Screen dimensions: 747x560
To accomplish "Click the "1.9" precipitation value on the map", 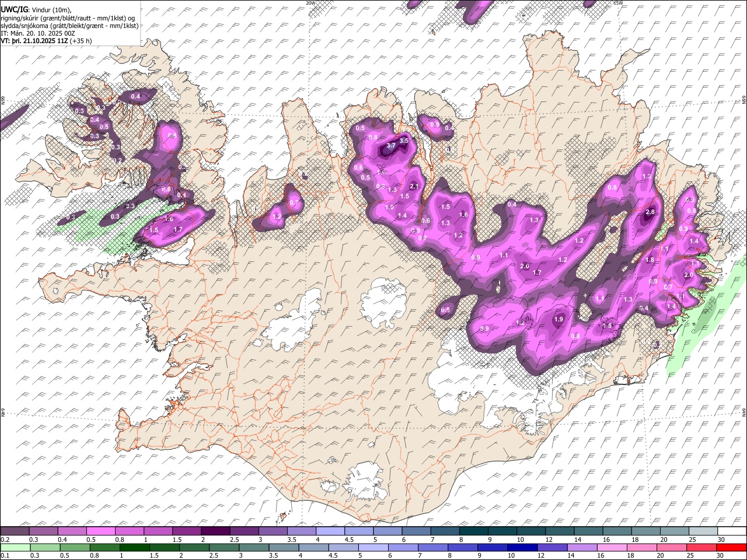I will pos(558,319).
